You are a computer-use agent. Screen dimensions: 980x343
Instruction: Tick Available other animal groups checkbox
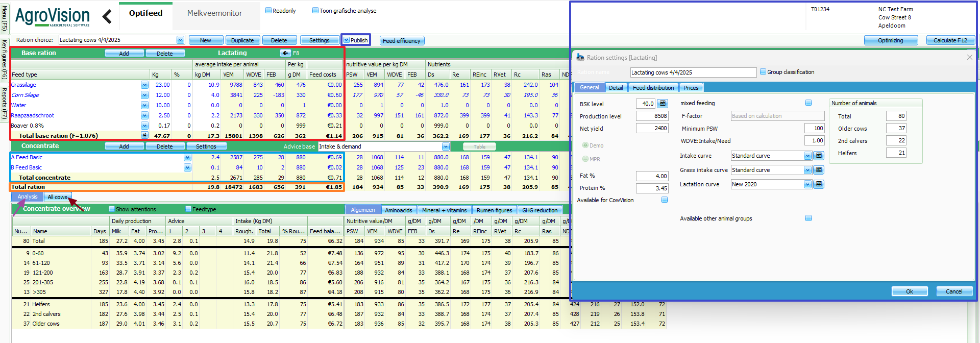[808, 218]
